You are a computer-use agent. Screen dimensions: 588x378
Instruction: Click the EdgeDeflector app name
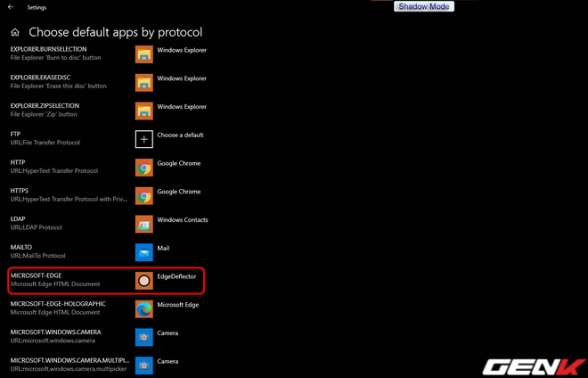point(176,276)
